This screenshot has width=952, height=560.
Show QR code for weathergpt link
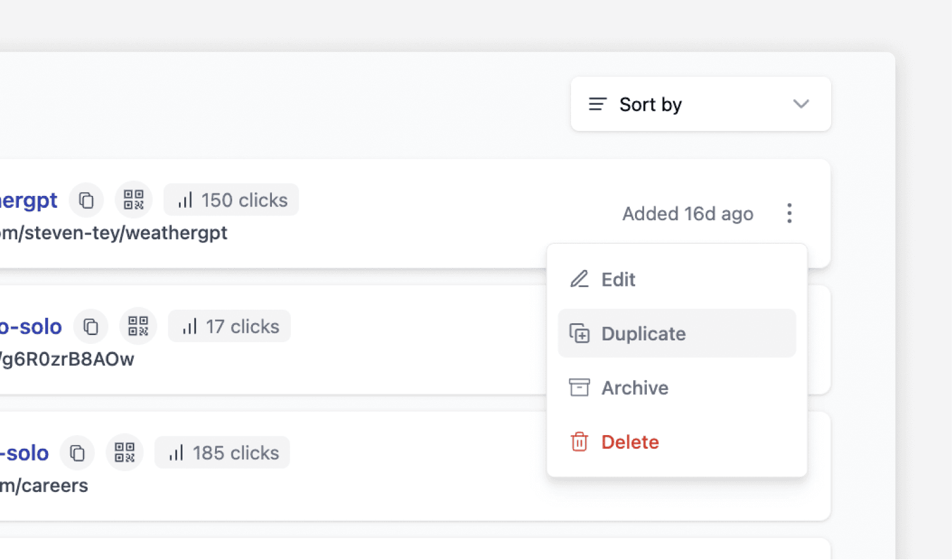[x=134, y=200]
